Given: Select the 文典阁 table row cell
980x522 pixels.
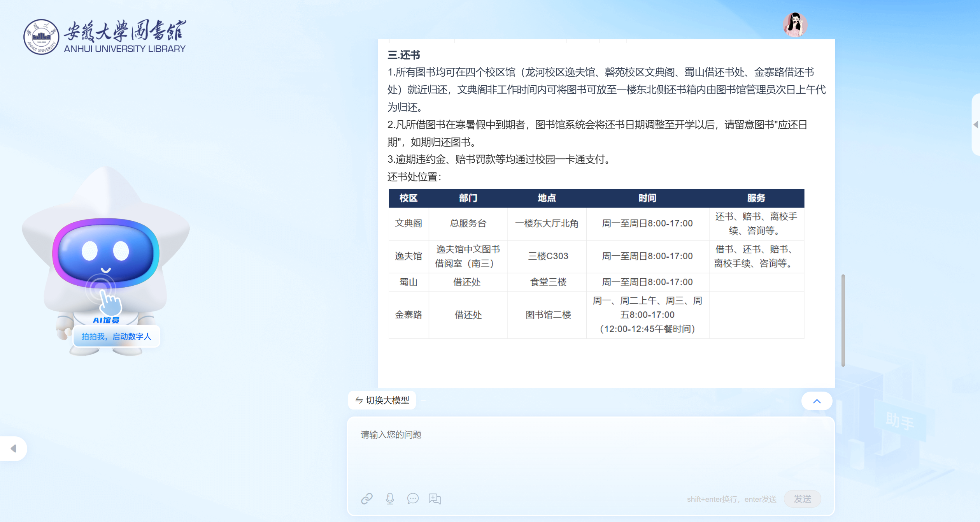Looking at the screenshot, I should pos(408,223).
